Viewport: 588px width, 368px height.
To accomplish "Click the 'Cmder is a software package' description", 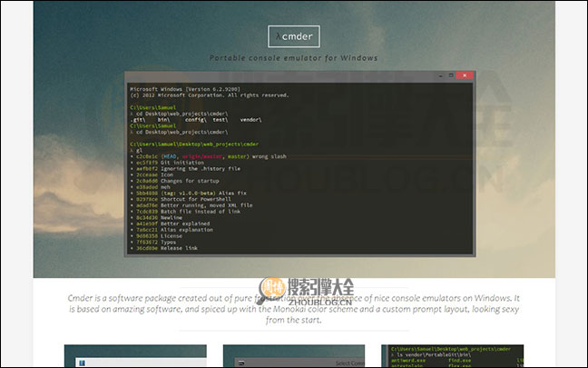I will pyautogui.click(x=294, y=309).
